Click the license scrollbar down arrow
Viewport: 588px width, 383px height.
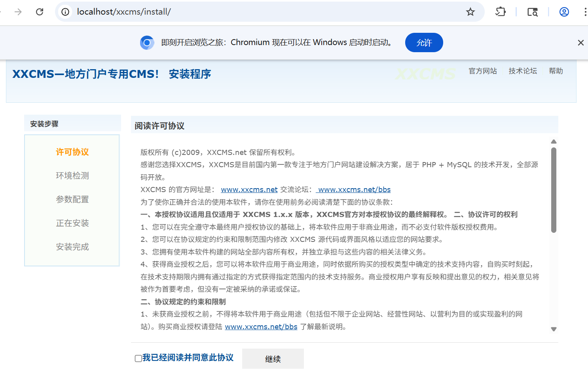(x=554, y=329)
